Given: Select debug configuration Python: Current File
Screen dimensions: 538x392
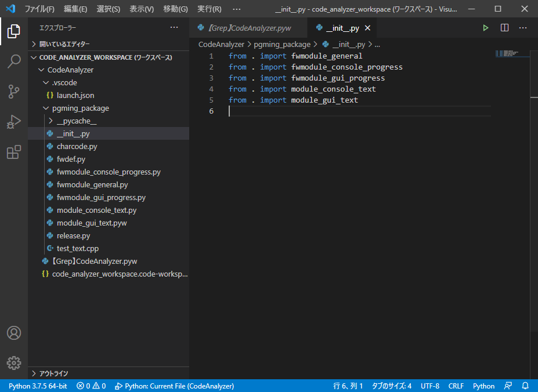Looking at the screenshot, I should pos(174,386).
